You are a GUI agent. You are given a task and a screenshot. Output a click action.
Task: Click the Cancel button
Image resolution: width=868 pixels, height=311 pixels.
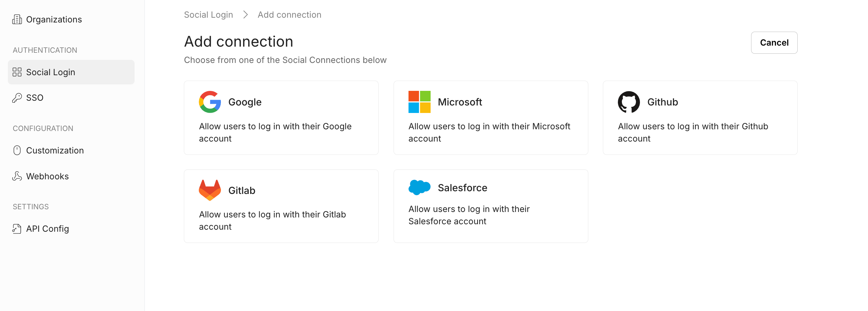[x=774, y=43]
